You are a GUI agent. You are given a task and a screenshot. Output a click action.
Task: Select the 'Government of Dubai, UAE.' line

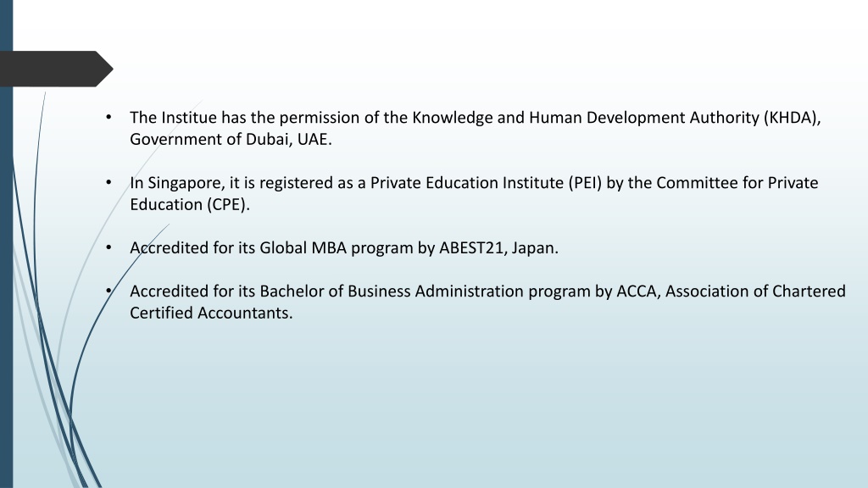coord(231,140)
